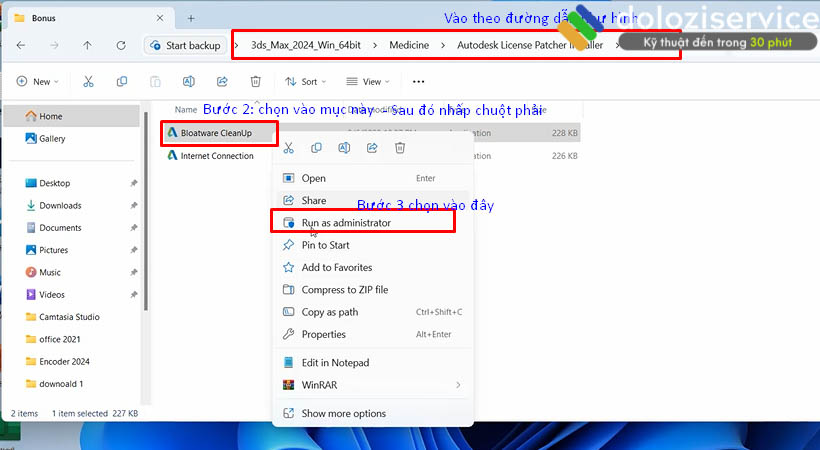Select Show more options
820x450 pixels.
(x=343, y=413)
